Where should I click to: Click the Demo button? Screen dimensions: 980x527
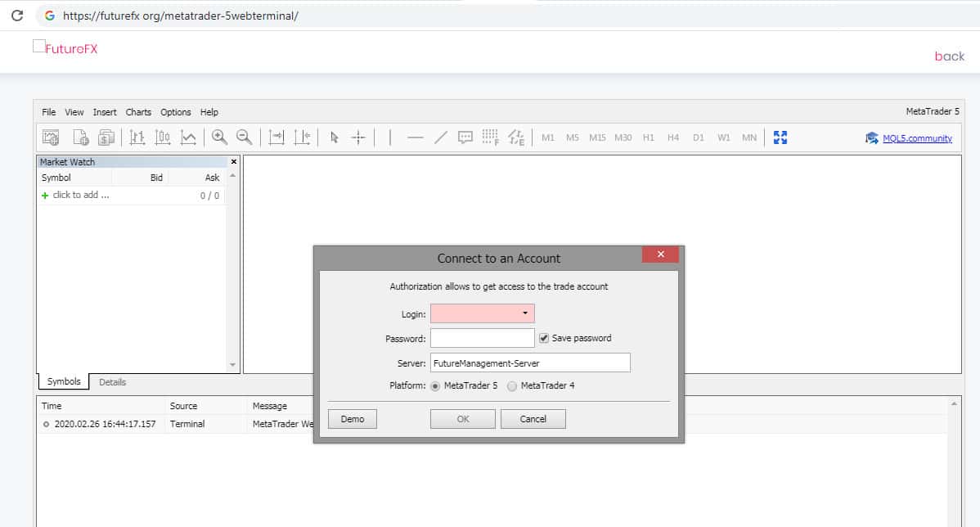(353, 419)
